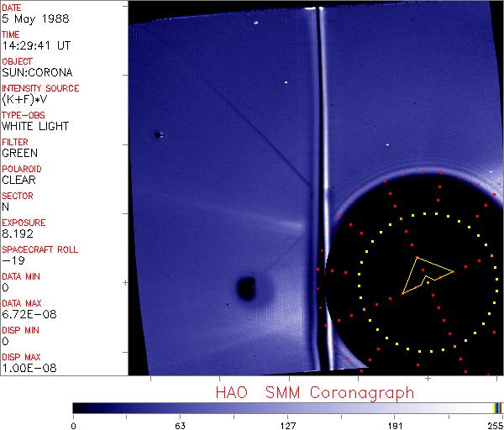Click the polaroid value "CLEAR"
504x430 pixels.
pyautogui.click(x=18, y=180)
